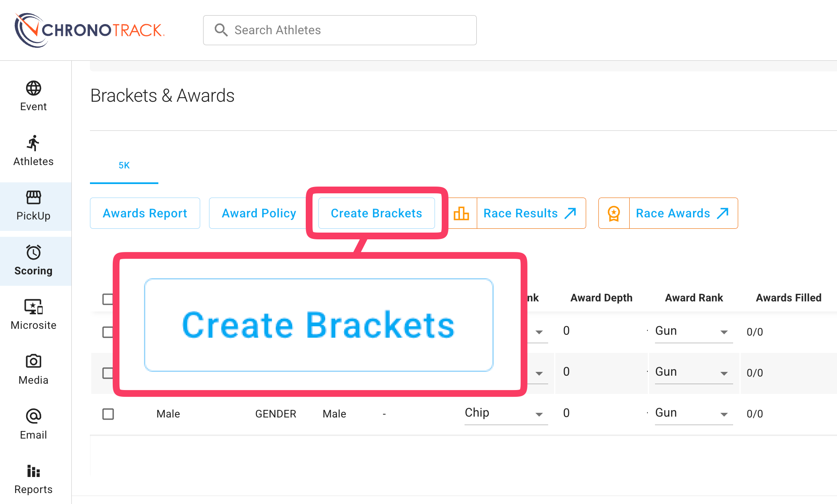The height and width of the screenshot is (504, 837).
Task: Open the Microsite monitor icon
Action: tap(33, 307)
